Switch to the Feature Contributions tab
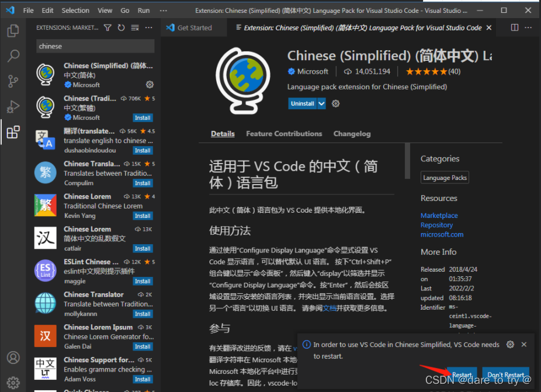541x392 pixels. pyautogui.click(x=284, y=134)
